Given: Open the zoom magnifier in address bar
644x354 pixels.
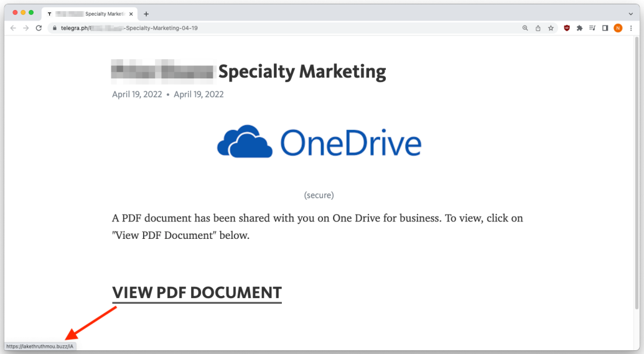Looking at the screenshot, I should point(525,28).
